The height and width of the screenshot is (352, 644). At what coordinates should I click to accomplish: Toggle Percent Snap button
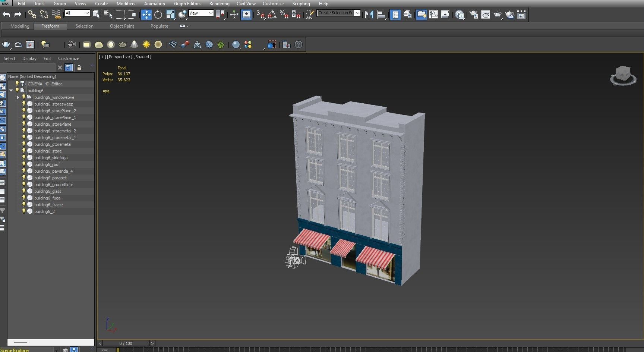[x=284, y=15]
